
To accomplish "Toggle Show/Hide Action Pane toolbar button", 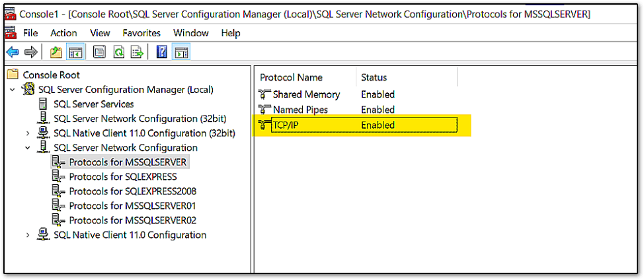I will pyautogui.click(x=181, y=52).
